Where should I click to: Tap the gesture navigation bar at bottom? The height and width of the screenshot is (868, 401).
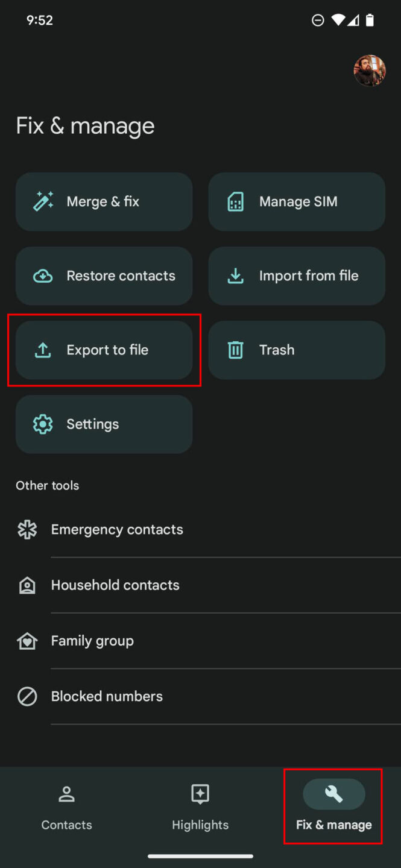(200, 856)
